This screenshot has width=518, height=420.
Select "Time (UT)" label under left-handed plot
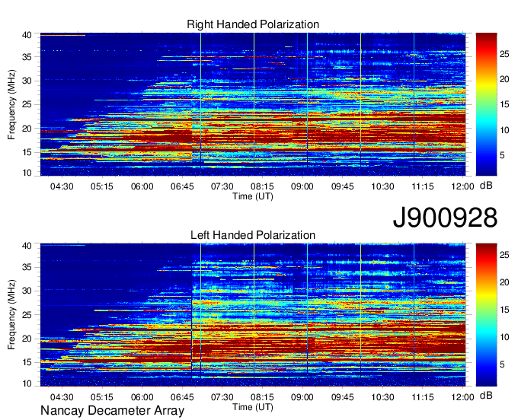(x=253, y=407)
